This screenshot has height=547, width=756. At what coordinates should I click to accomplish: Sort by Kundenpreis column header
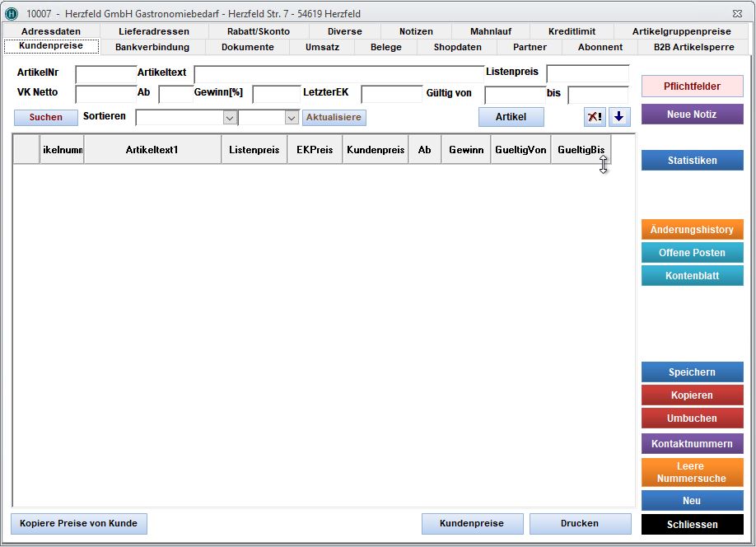click(376, 150)
